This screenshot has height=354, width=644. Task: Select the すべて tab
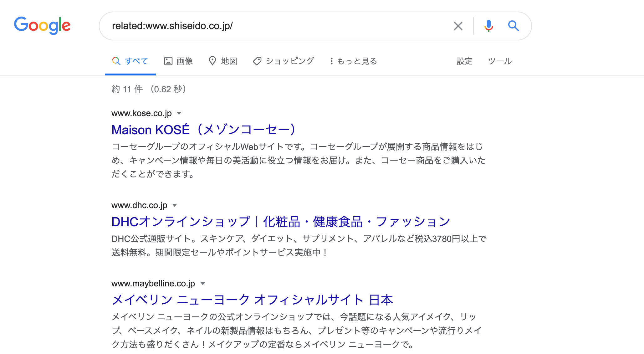coord(130,61)
